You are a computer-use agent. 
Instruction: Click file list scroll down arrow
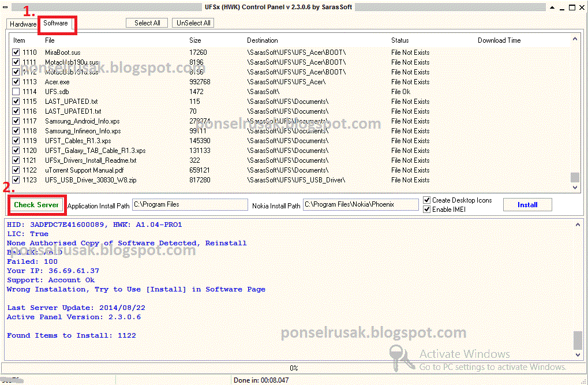pos(575,187)
